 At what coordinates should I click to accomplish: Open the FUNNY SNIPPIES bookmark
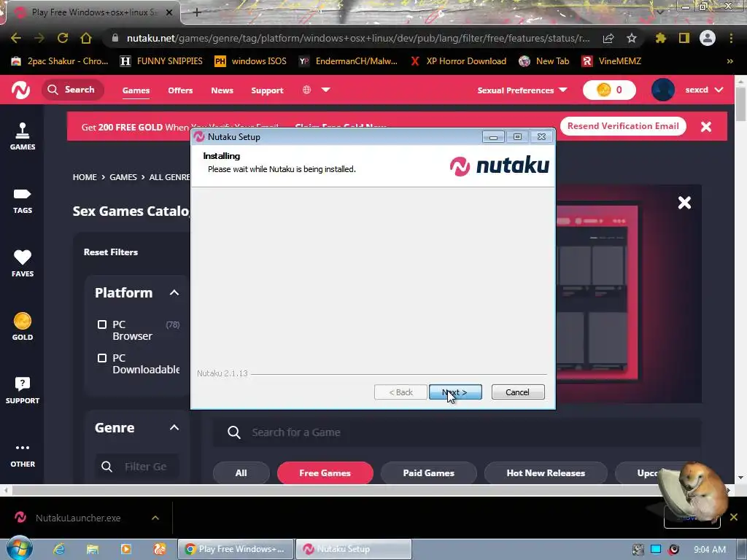pos(162,61)
